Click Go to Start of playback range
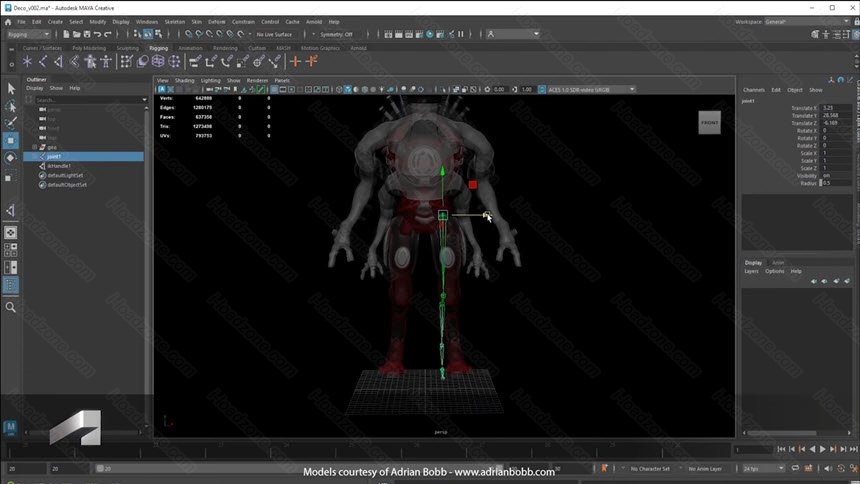 pyautogui.click(x=782, y=449)
